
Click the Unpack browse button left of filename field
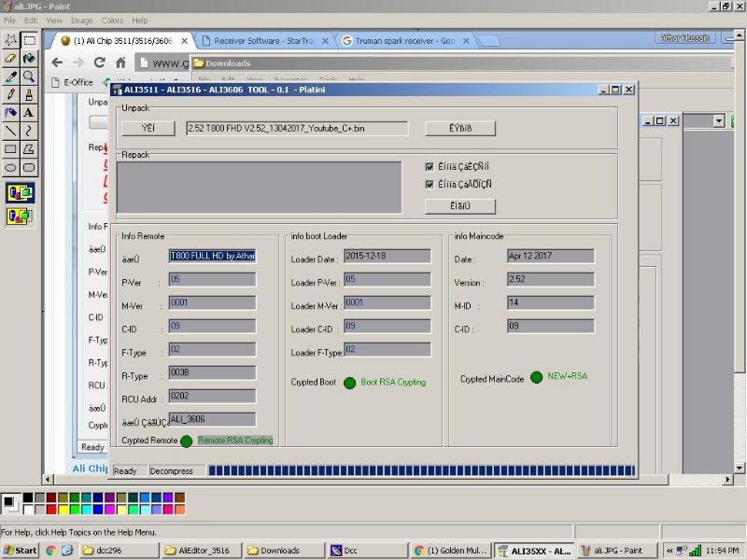pos(148,128)
